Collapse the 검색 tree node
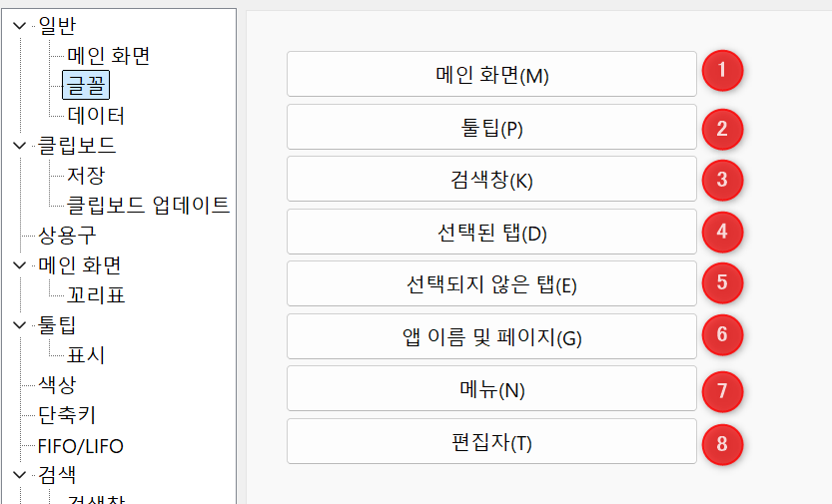Image resolution: width=832 pixels, height=504 pixels. 20,475
